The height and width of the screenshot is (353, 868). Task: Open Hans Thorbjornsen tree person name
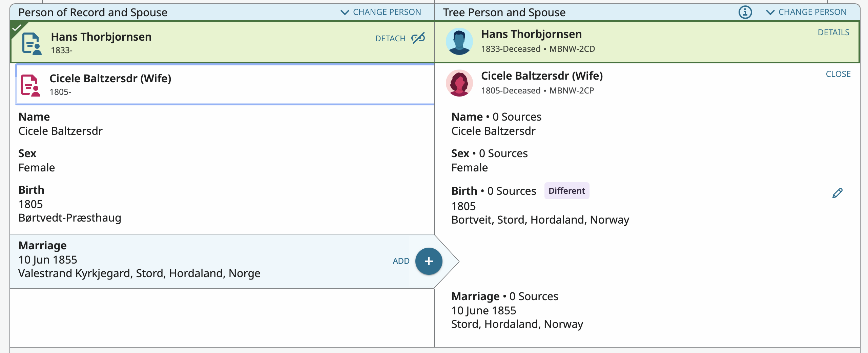tap(531, 34)
